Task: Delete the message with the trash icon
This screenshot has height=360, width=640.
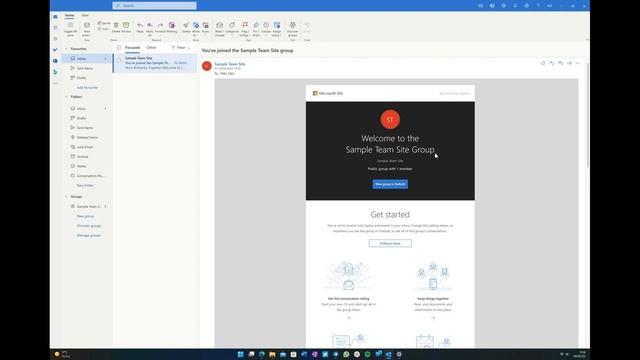Action: 116,25
